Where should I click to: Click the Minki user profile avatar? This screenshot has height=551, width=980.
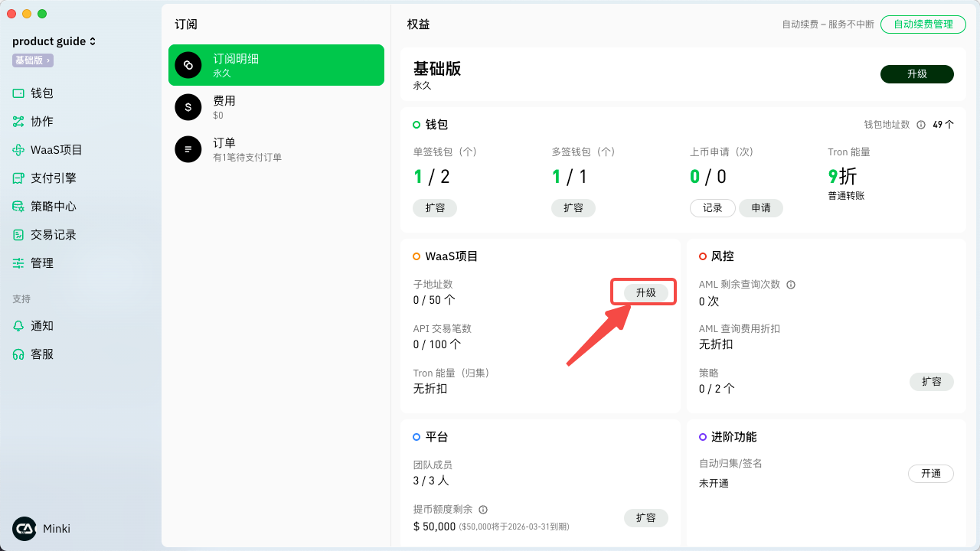24,529
